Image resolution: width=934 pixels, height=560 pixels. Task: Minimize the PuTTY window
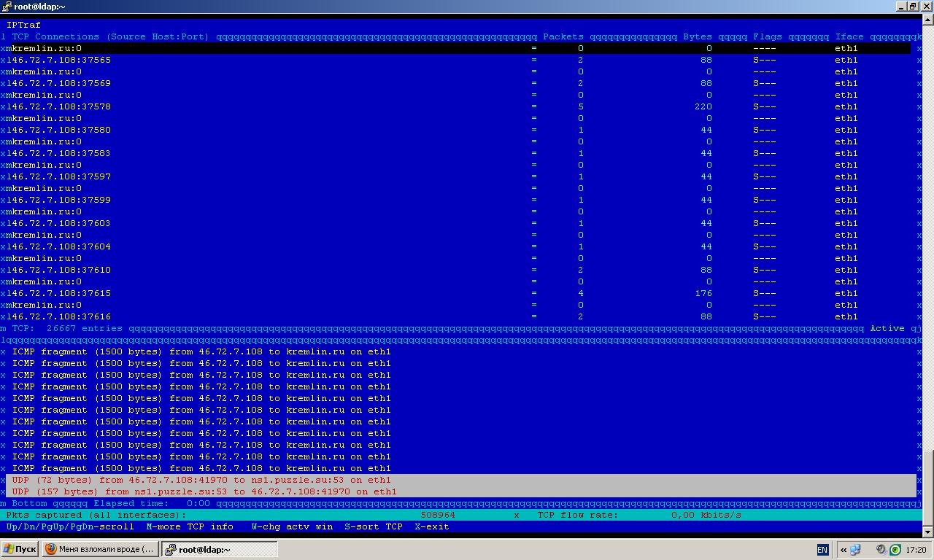click(902, 7)
